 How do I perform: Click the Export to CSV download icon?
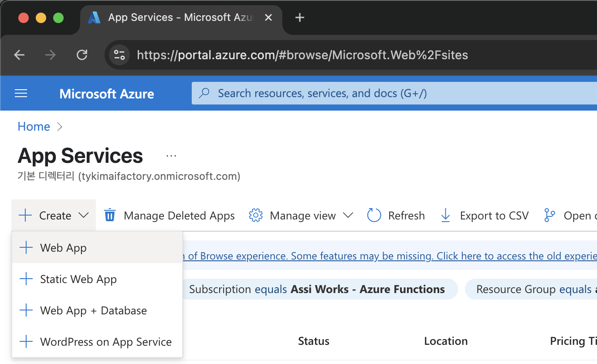[x=445, y=216]
